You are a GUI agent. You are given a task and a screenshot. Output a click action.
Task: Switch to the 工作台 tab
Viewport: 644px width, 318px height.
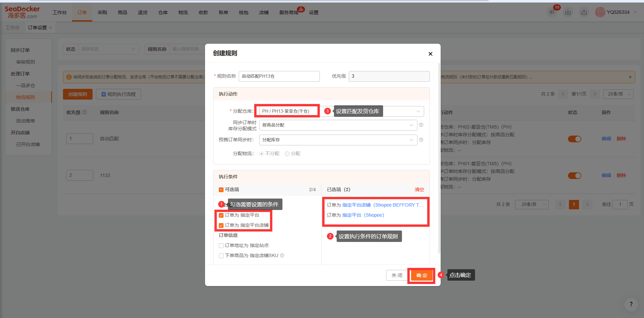tap(12, 28)
